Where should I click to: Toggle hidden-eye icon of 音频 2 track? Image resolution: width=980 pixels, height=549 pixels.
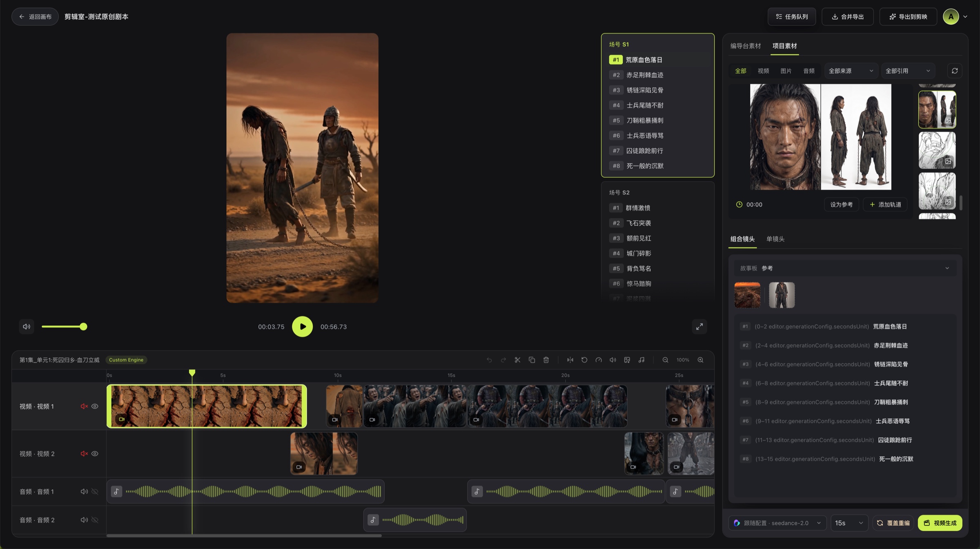[95, 520]
